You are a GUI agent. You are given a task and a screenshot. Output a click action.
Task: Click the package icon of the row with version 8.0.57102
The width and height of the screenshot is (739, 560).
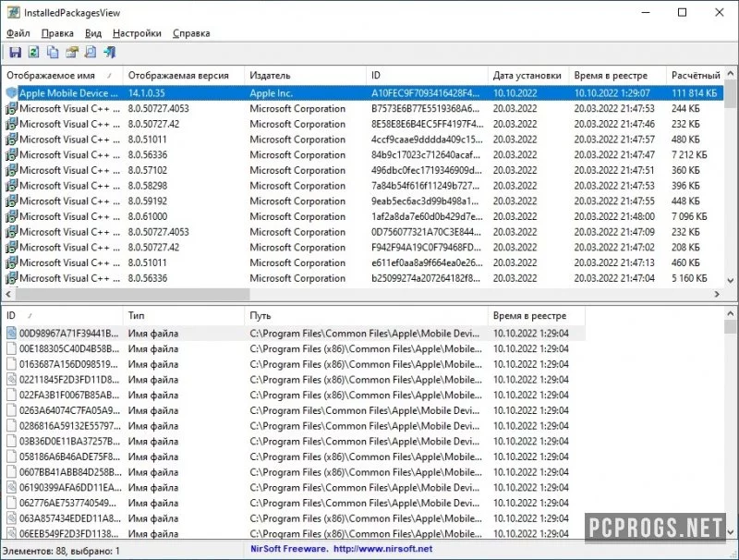pos(11,170)
